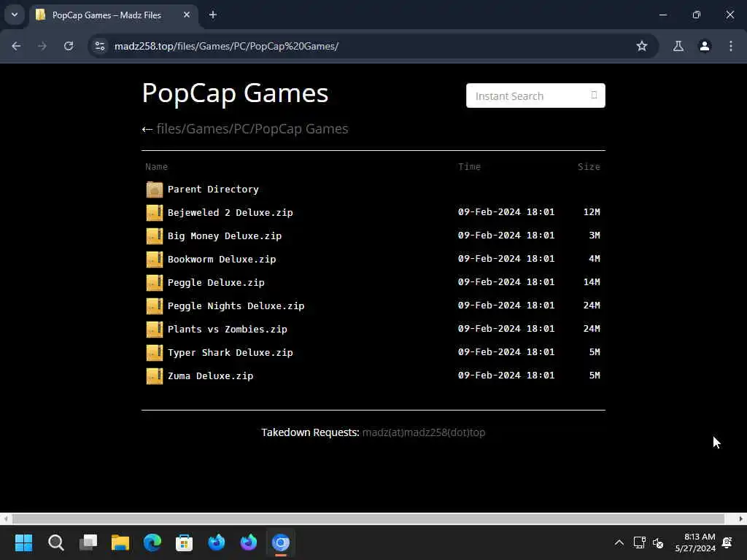The width and height of the screenshot is (747, 560).
Task: Click the zip icon beside Bejeweled 2 Deluxe
Action: pos(155,213)
